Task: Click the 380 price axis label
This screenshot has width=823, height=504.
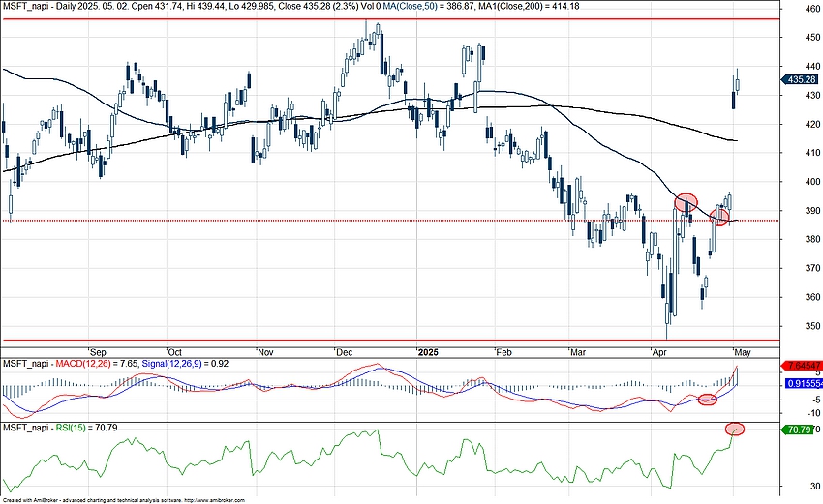Action: pos(813,239)
